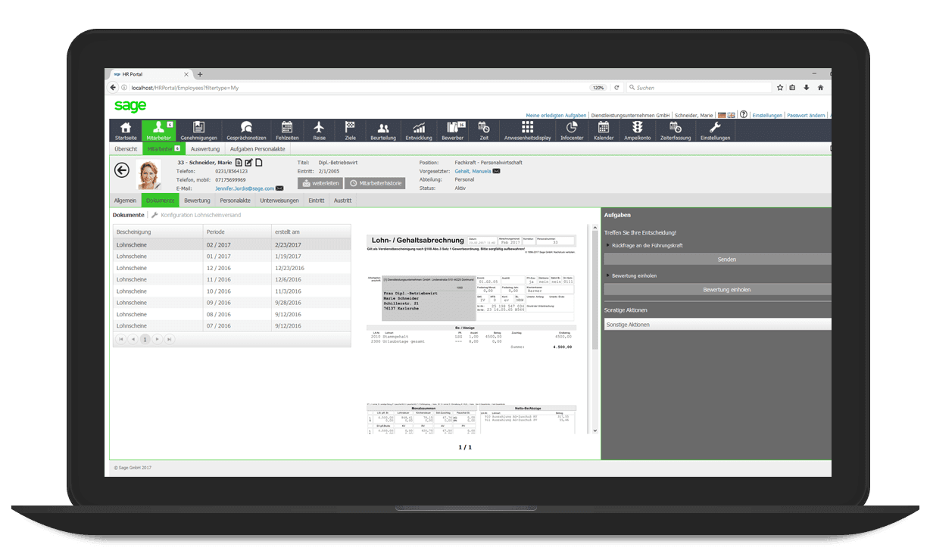This screenshot has height=560, width=930.
Task: Open the Anwesenheitsdisplay module
Action: pos(527,130)
